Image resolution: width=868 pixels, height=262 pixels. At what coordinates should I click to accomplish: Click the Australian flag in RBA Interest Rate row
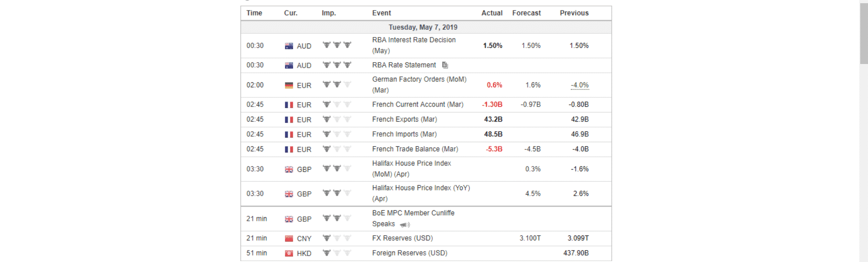(x=289, y=46)
